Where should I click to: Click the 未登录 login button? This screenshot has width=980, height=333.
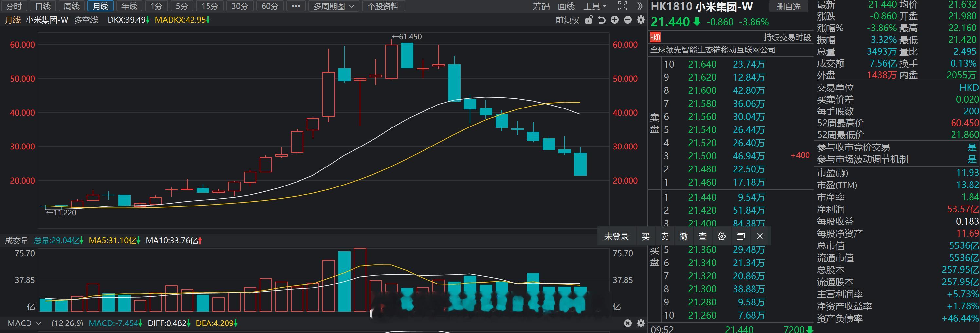click(616, 237)
